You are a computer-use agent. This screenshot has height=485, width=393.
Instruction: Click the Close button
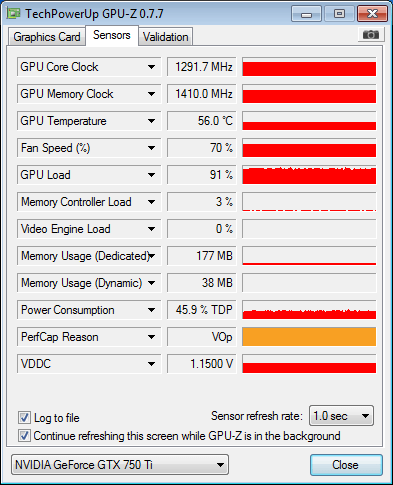[346, 465]
